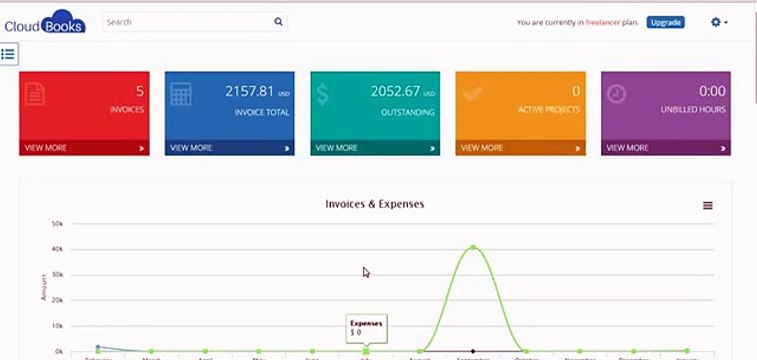Click the 50k axis label
Image resolution: width=757 pixels, height=360 pixels.
(x=57, y=224)
